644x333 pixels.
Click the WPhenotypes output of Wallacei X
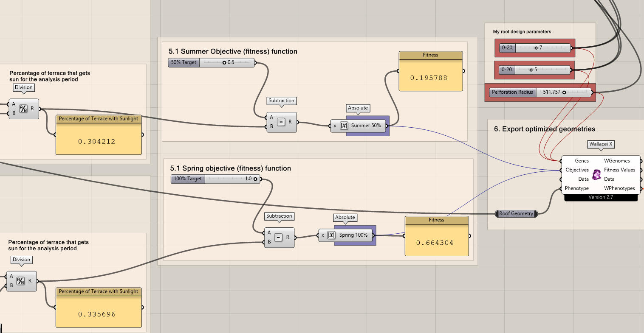pyautogui.click(x=620, y=188)
